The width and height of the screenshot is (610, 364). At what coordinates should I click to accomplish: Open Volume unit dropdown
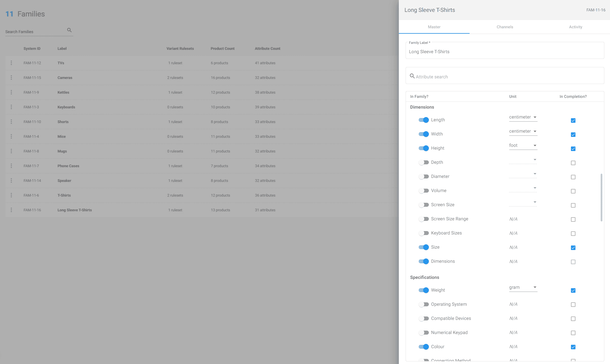[523, 188]
